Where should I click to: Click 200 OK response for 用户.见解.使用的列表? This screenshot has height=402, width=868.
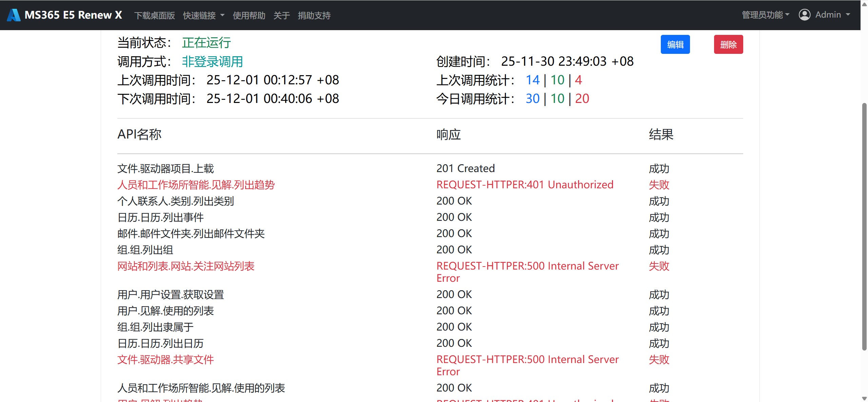point(454,311)
